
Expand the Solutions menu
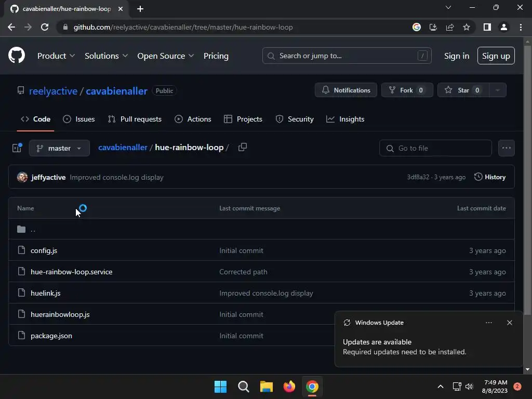[106, 56]
